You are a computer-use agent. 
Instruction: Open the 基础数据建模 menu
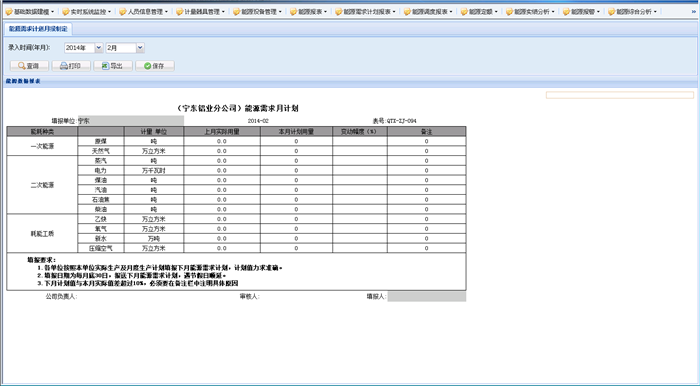click(30, 12)
